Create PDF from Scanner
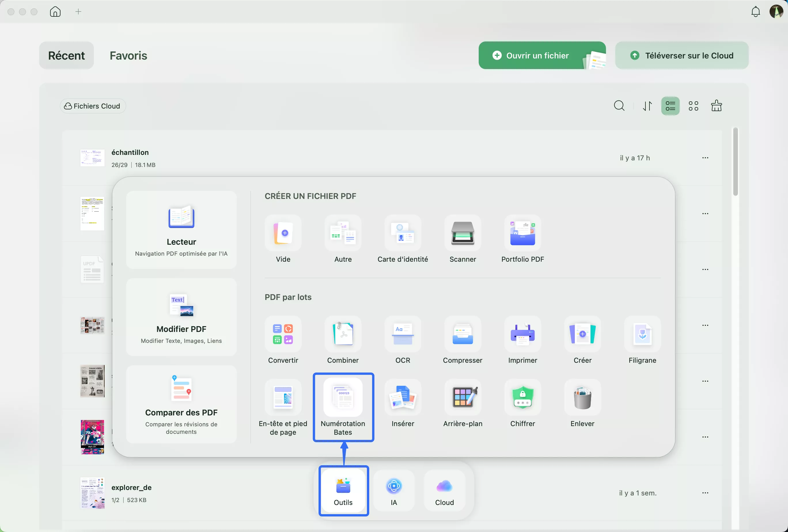788x532 pixels. 463,233
